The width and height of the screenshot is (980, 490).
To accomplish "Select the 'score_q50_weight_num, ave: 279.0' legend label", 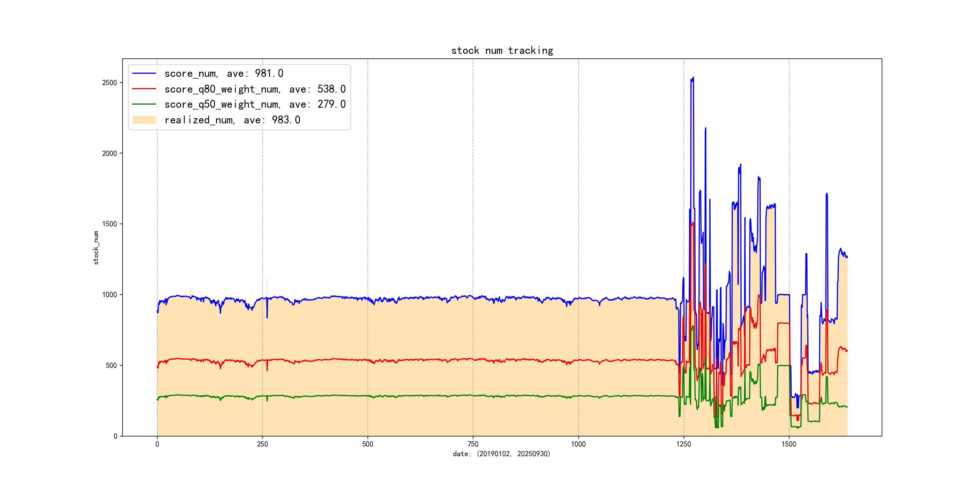I will (x=255, y=104).
